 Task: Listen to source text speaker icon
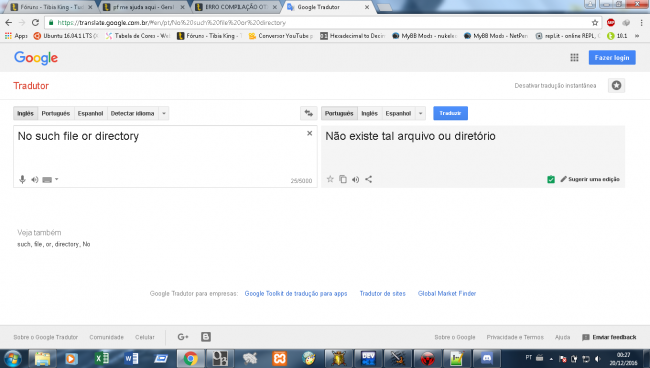[35, 179]
